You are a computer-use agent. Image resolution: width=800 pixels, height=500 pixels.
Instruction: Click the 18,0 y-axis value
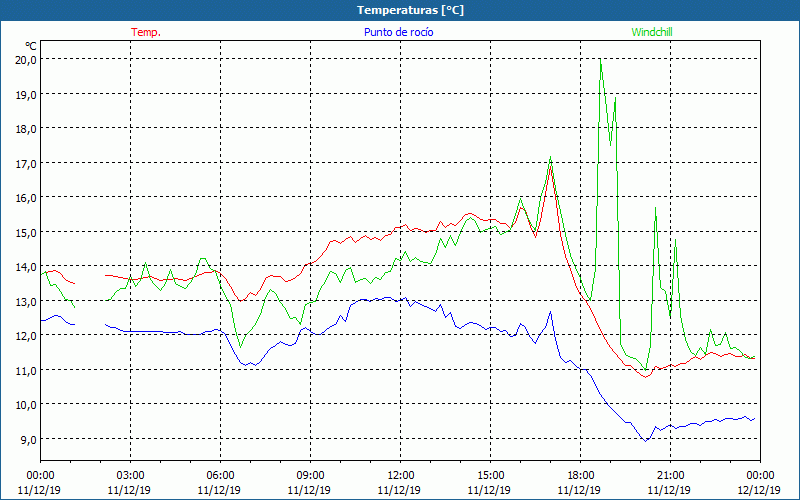click(26, 129)
